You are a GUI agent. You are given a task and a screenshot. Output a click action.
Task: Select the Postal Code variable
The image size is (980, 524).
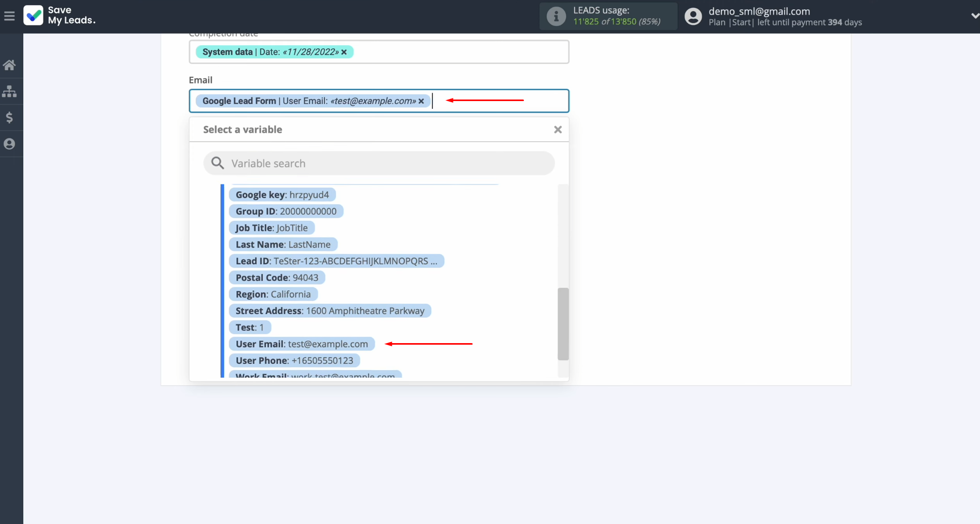(277, 278)
